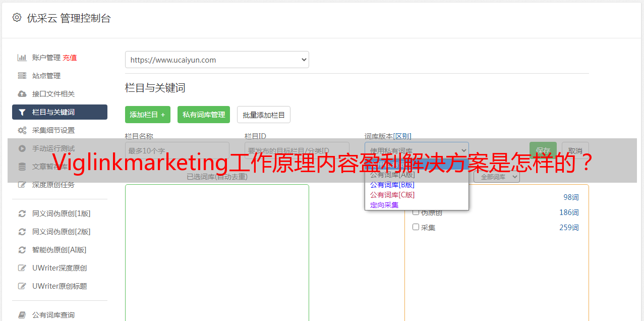Click the 栏目与关键词 page heading
This screenshot has height=321, width=644.
[x=155, y=88]
